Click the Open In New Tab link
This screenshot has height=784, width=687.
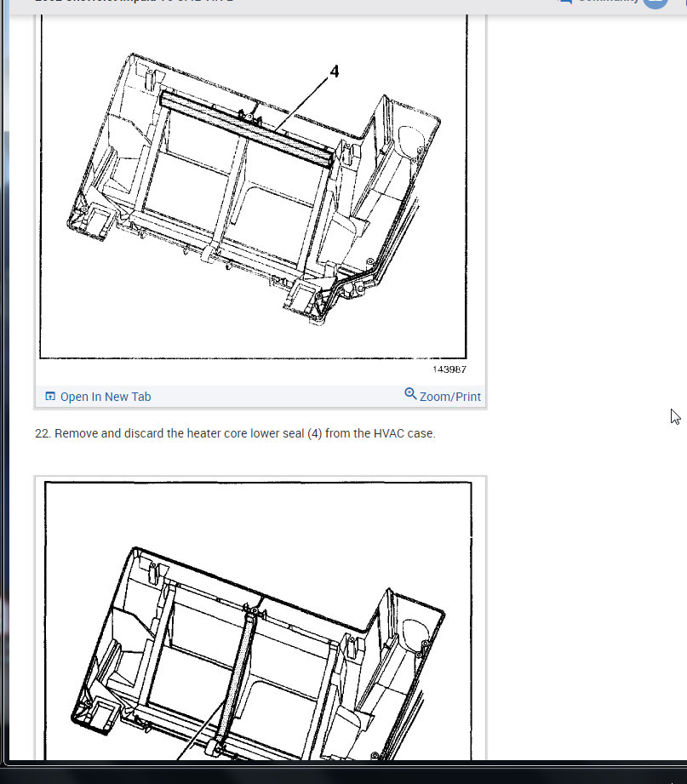(x=98, y=397)
